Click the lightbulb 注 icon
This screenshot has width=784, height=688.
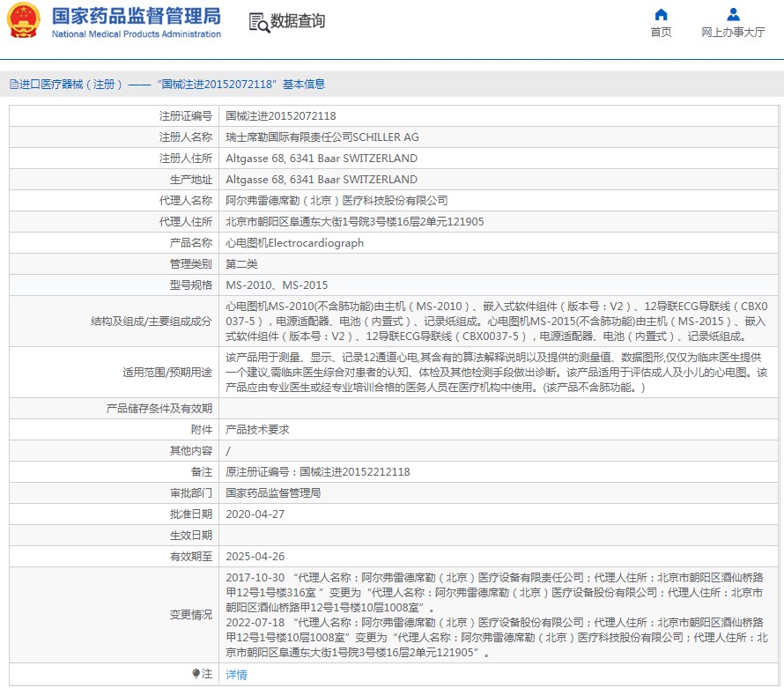196,674
